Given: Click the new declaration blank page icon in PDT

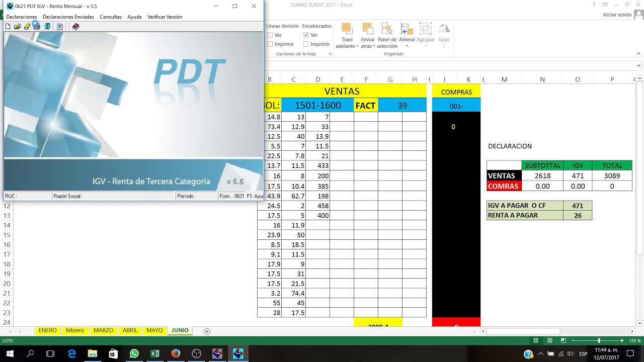Looking at the screenshot, I should 8,27.
